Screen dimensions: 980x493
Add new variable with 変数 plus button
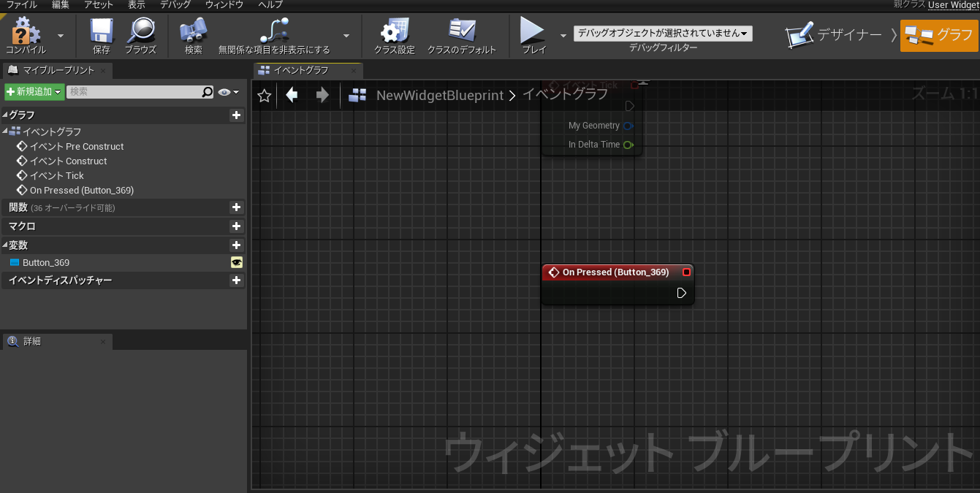pos(236,245)
